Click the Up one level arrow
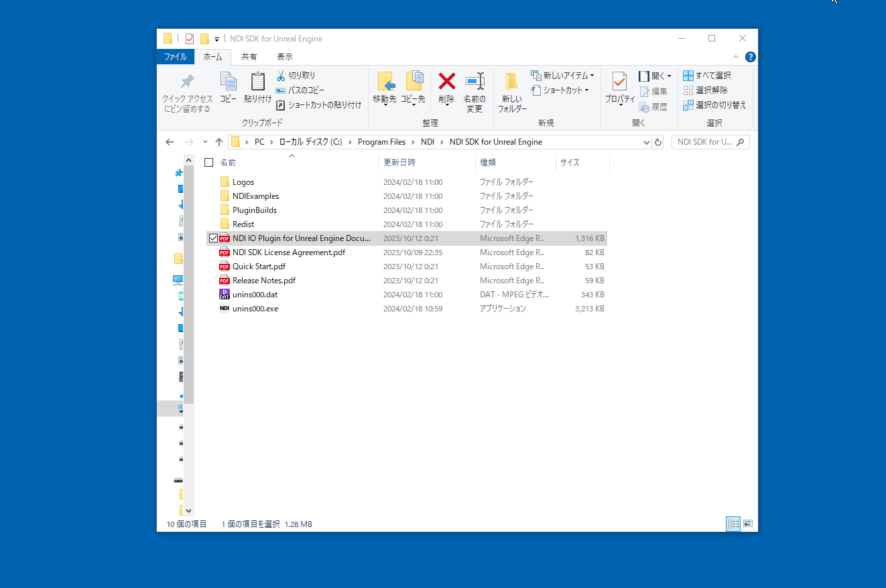 219,142
